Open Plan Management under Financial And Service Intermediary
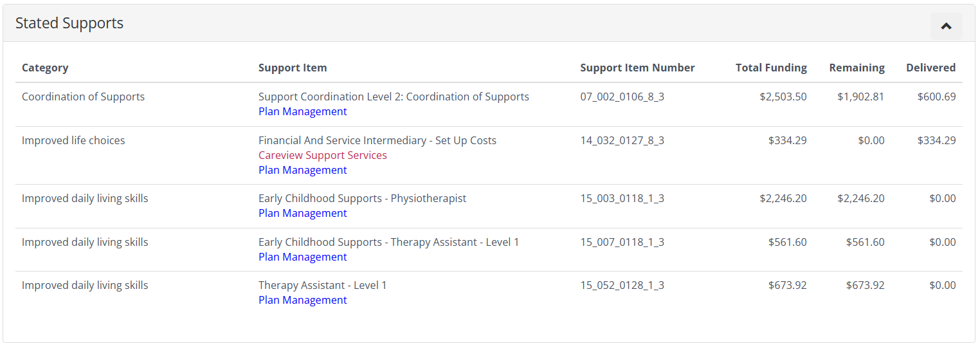The image size is (980, 343). click(302, 170)
